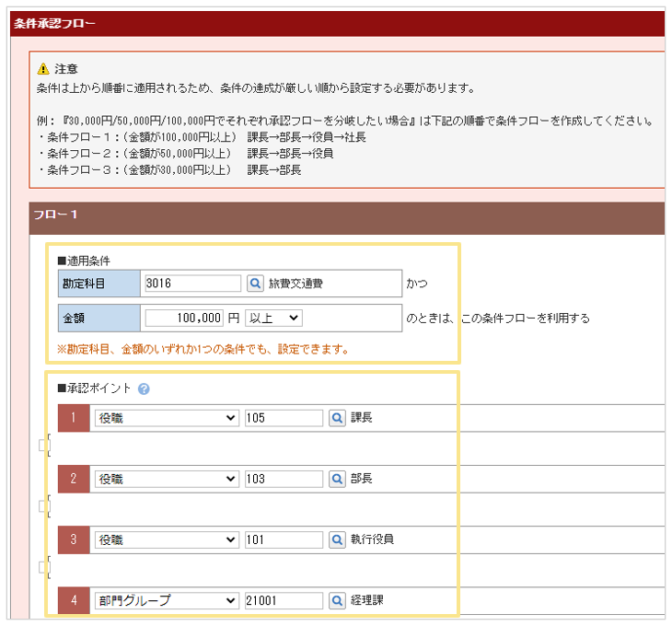The width and height of the screenshot is (672, 626).
Task: Toggle the checkbox below approval point 3
Action: (42, 567)
